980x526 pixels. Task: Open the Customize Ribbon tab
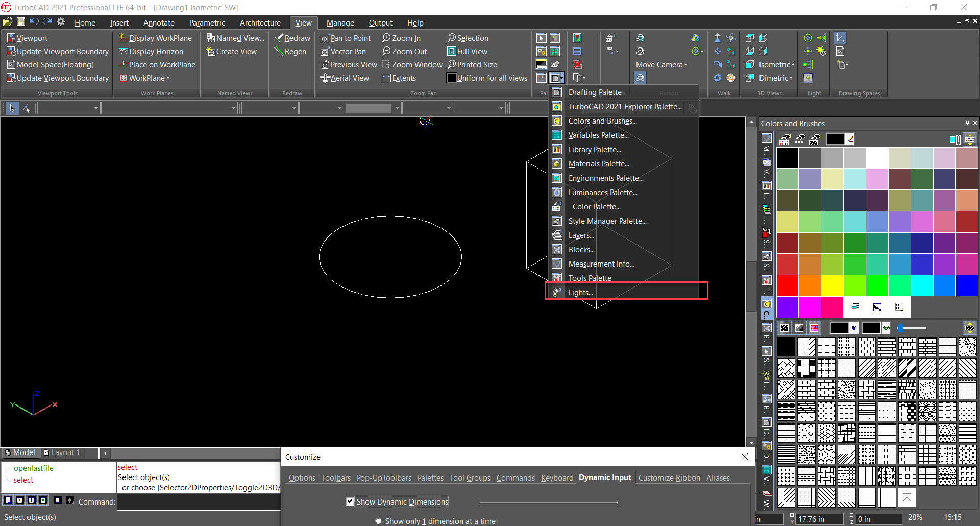pyautogui.click(x=669, y=478)
